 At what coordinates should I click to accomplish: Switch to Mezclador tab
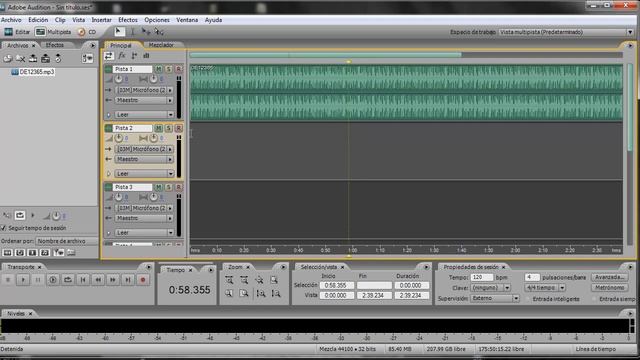(161, 45)
